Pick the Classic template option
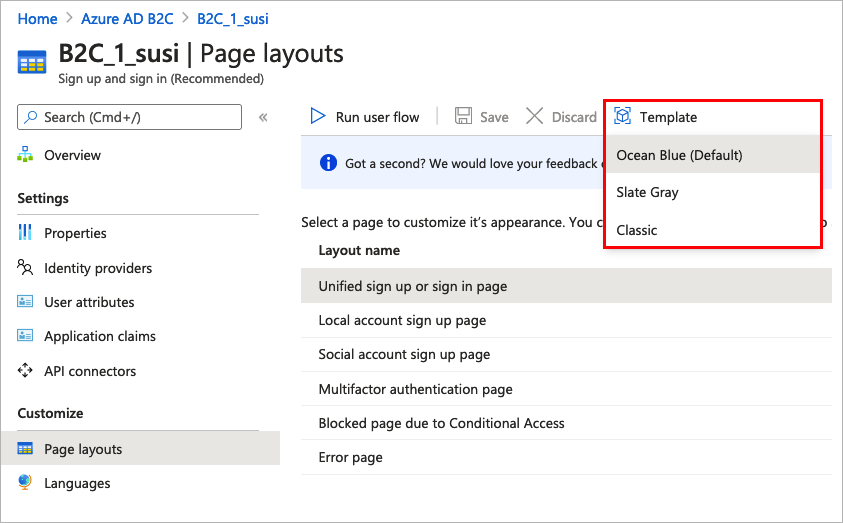The width and height of the screenshot is (843, 523). (x=637, y=230)
